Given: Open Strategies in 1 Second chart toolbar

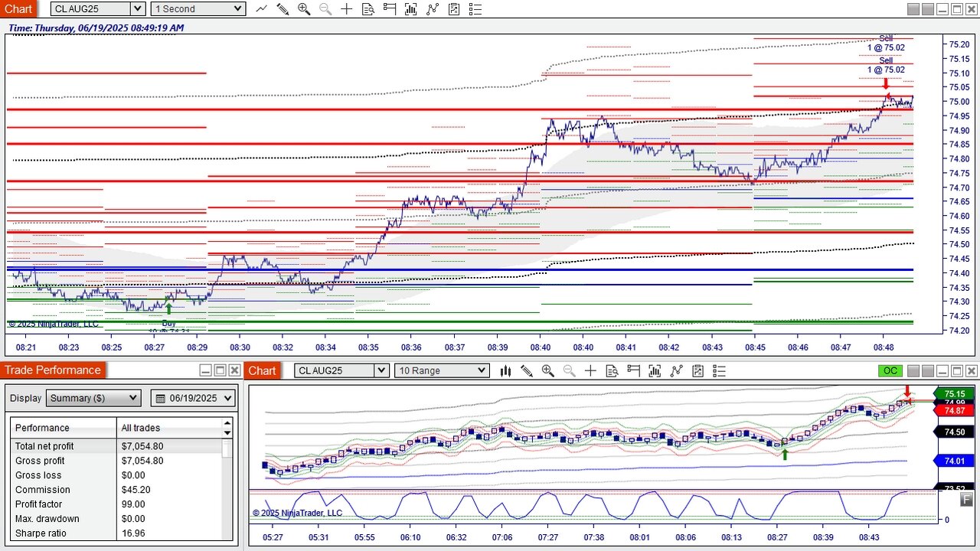Looking at the screenshot, I should (433, 9).
